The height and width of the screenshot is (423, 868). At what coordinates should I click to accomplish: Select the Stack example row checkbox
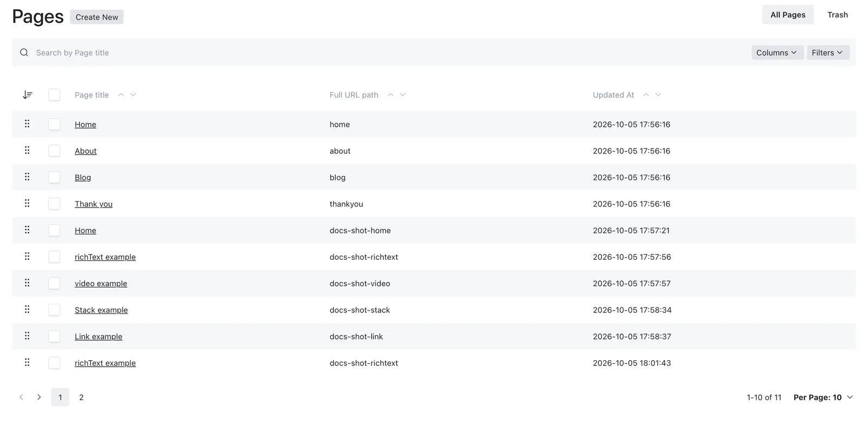(x=54, y=310)
